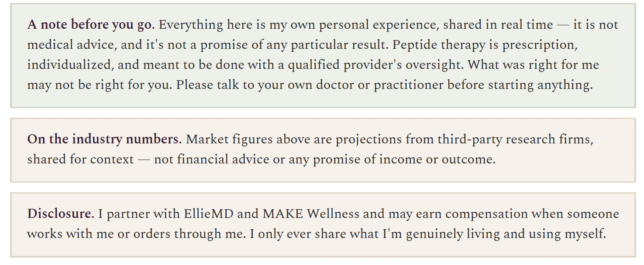Viewport: 644px width, 265px height.
Task: Click 'promise of income or outcome' text
Action: click(405, 160)
